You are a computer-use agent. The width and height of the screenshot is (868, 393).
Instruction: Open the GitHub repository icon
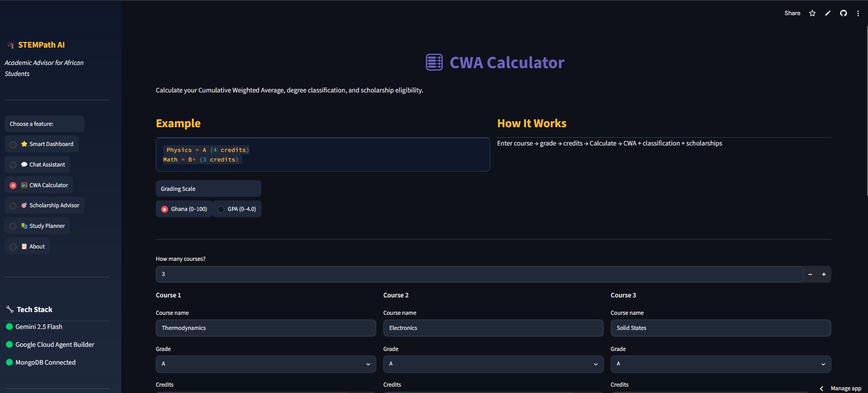843,13
